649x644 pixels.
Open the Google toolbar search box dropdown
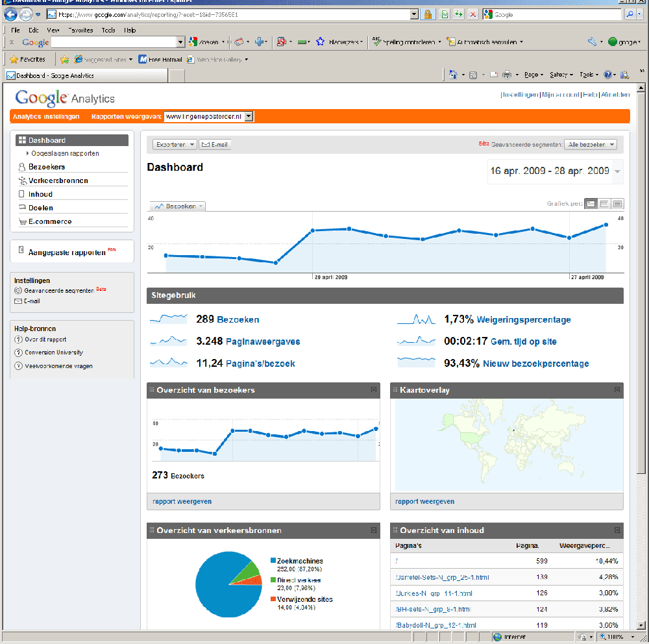pyautogui.click(x=180, y=42)
